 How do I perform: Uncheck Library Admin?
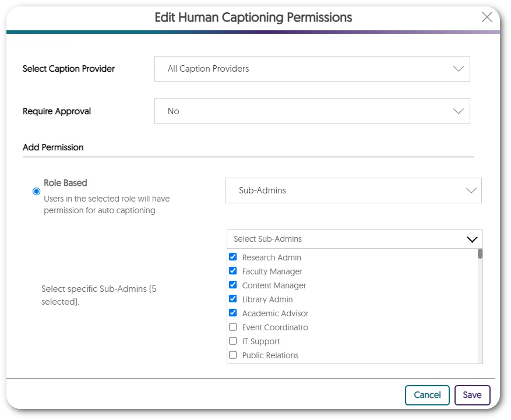(233, 299)
